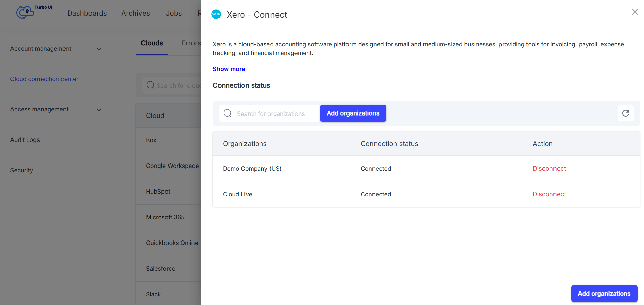Click the Demo Company (US) organization name
Image resolution: width=644 pixels, height=305 pixels.
252,169
